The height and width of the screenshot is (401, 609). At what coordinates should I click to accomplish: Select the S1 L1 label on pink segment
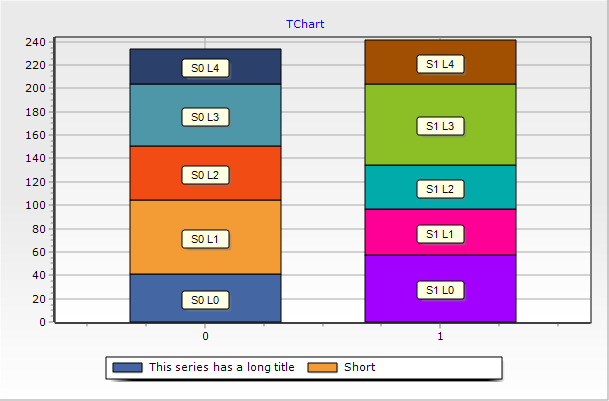(x=440, y=234)
